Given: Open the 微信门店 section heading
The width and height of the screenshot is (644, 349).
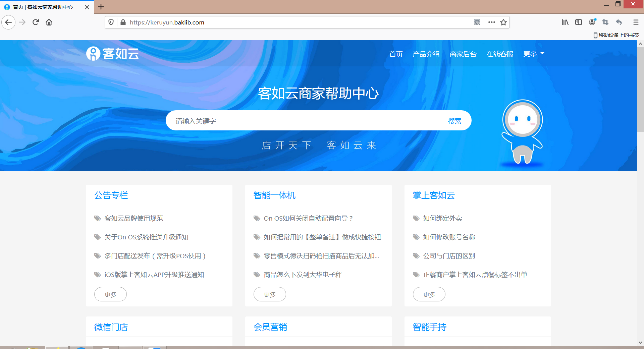Looking at the screenshot, I should (x=111, y=327).
